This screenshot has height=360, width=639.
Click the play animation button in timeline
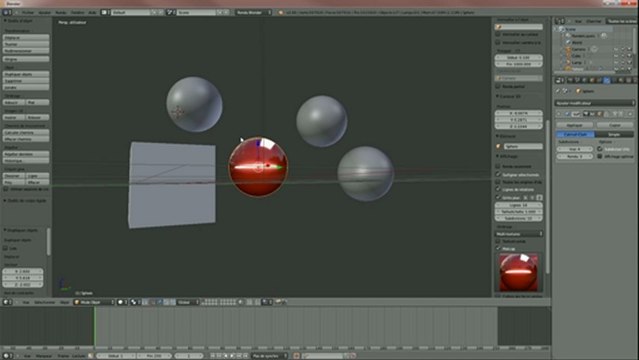click(232, 356)
